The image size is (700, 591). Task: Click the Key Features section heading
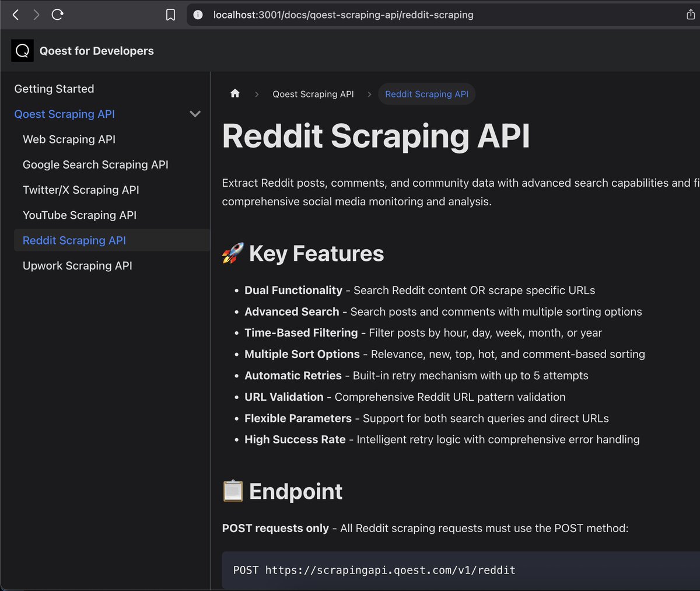(x=303, y=254)
